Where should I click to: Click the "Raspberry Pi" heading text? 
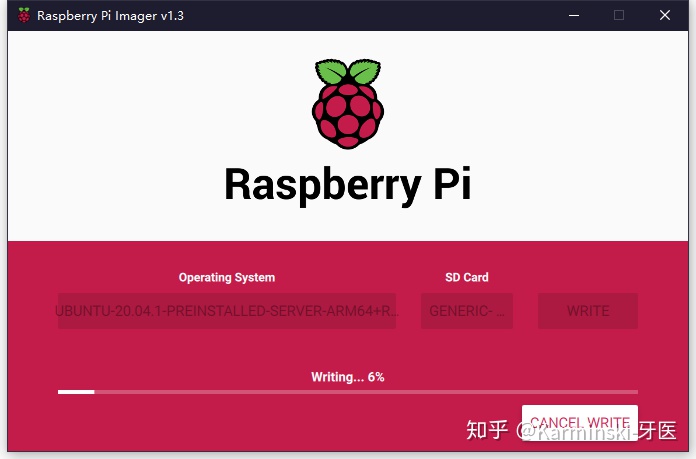(348, 185)
